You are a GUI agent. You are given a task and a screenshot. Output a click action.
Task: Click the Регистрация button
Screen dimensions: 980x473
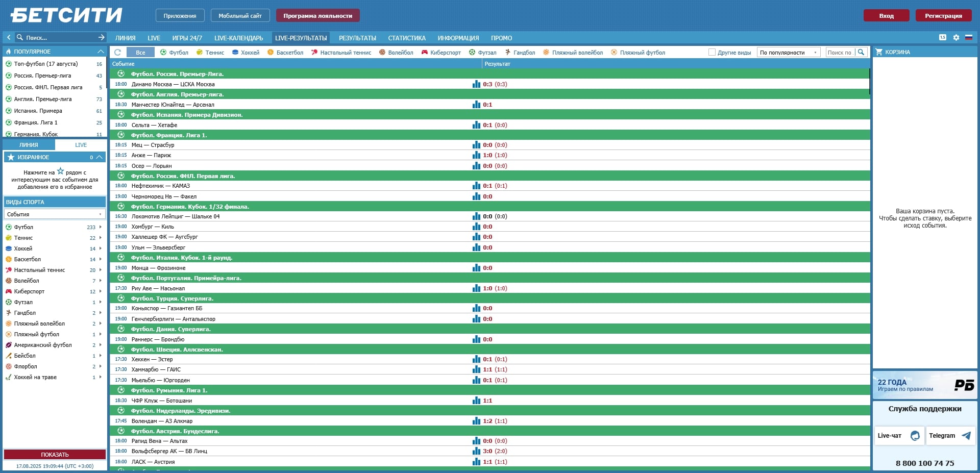pyautogui.click(x=943, y=16)
